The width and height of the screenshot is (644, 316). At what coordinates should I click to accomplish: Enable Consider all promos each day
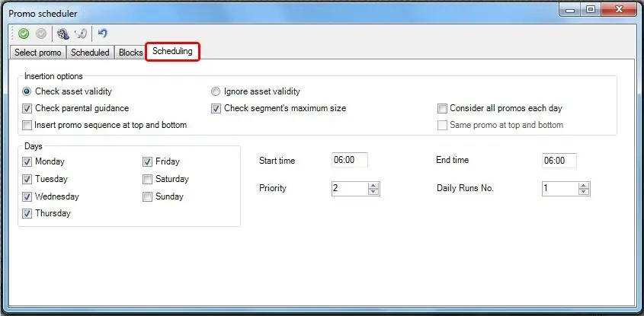(442, 108)
